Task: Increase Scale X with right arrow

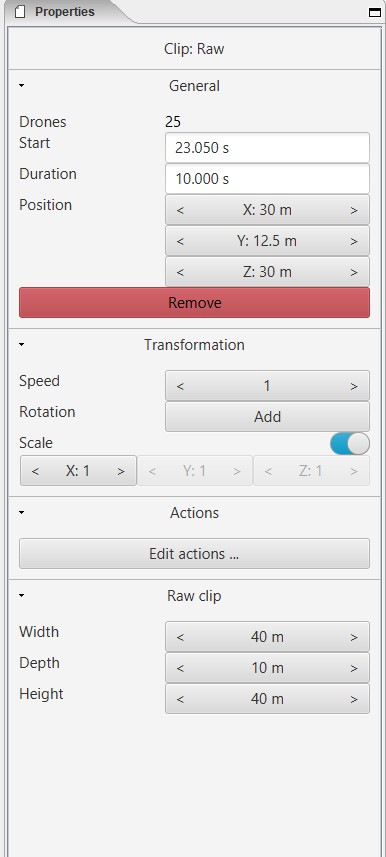Action: 121,472
